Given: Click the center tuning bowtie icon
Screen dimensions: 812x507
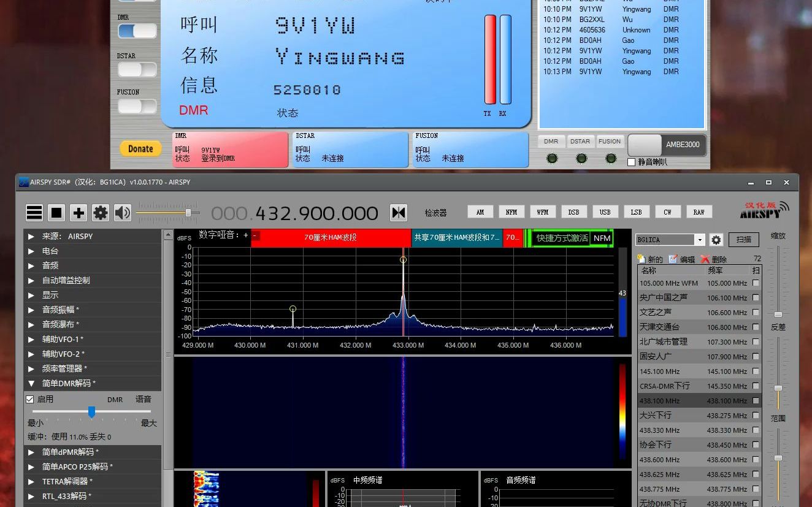Looking at the screenshot, I should [x=399, y=213].
